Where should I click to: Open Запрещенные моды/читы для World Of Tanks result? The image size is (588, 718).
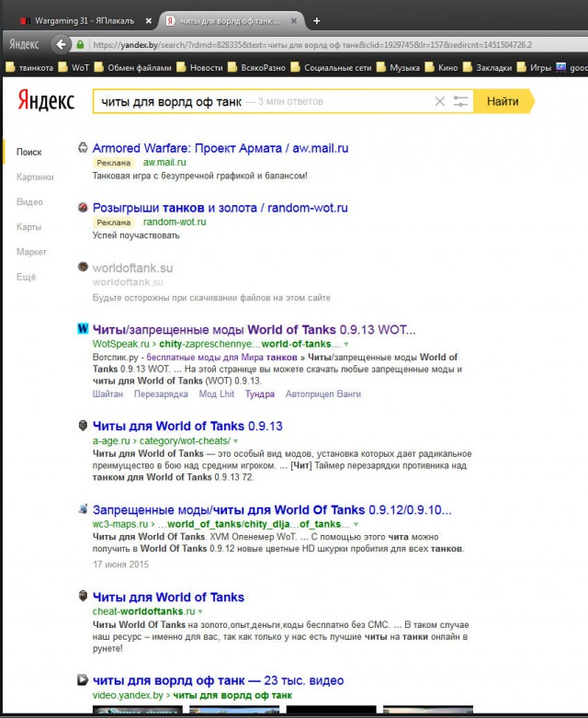pyautogui.click(x=272, y=510)
